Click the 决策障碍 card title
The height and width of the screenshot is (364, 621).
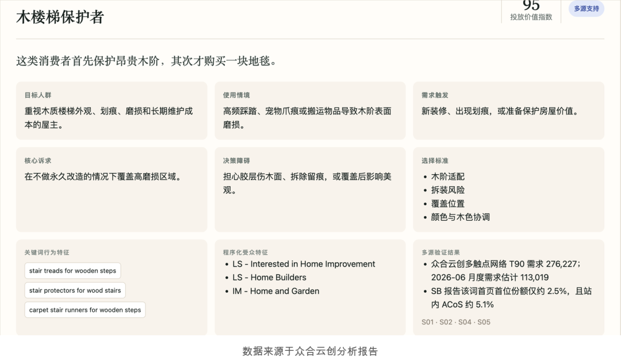(x=236, y=161)
